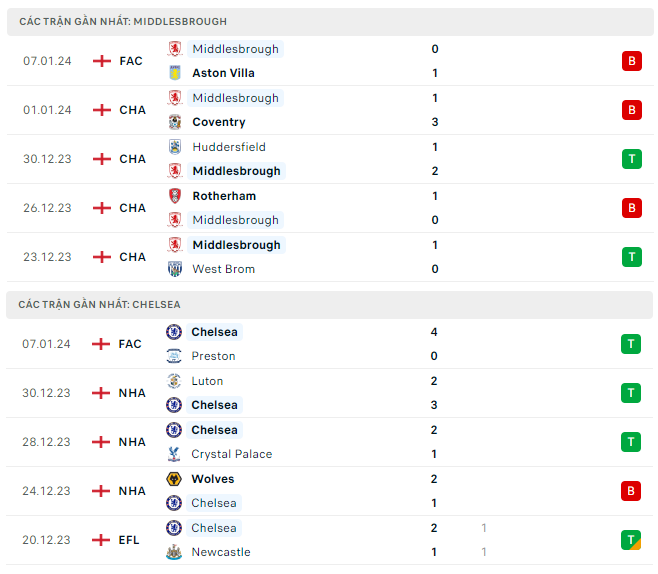Click the 'Các trận gần nhất: Chelsea' header

[x=99, y=304]
